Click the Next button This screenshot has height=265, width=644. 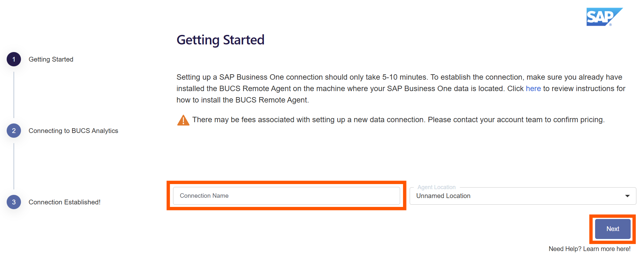click(612, 229)
